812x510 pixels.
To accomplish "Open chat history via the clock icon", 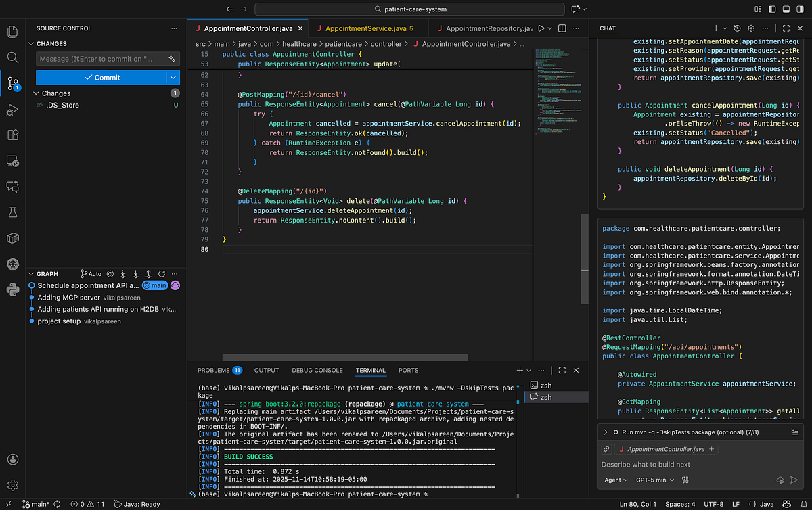I will pyautogui.click(x=737, y=28).
